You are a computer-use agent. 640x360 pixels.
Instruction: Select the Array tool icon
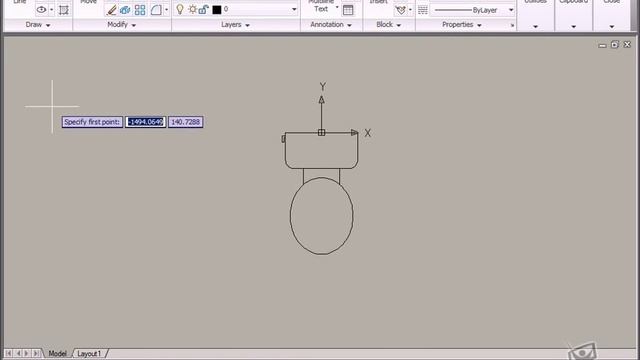[140, 10]
